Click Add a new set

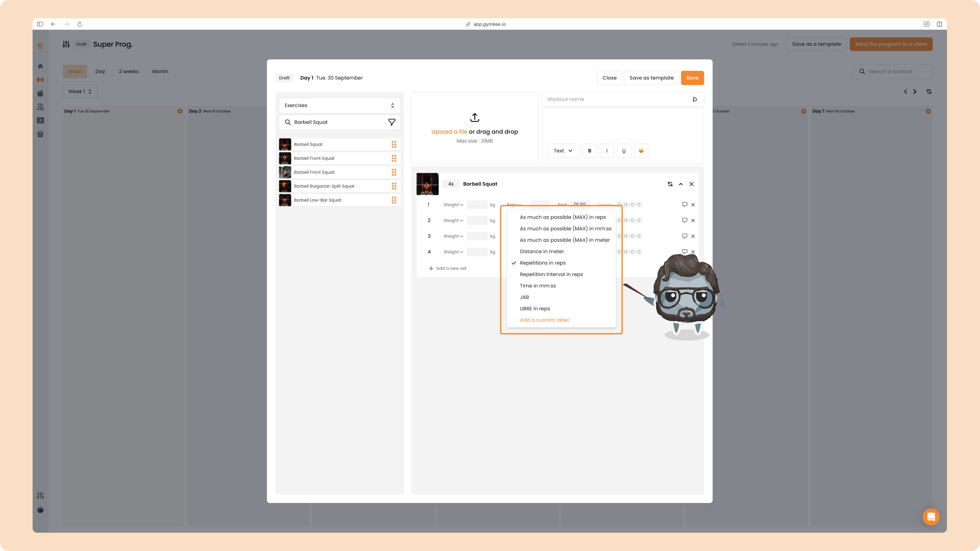(x=447, y=268)
